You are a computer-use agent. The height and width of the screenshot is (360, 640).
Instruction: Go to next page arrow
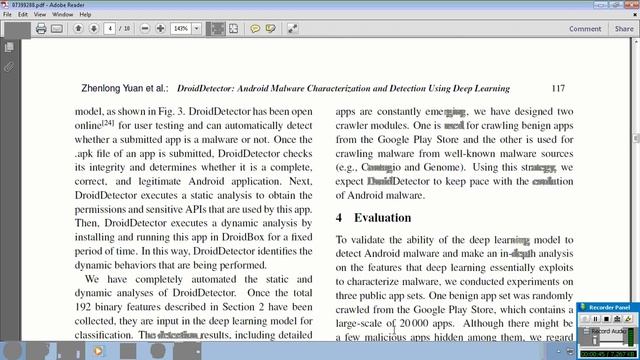tap(93, 28)
